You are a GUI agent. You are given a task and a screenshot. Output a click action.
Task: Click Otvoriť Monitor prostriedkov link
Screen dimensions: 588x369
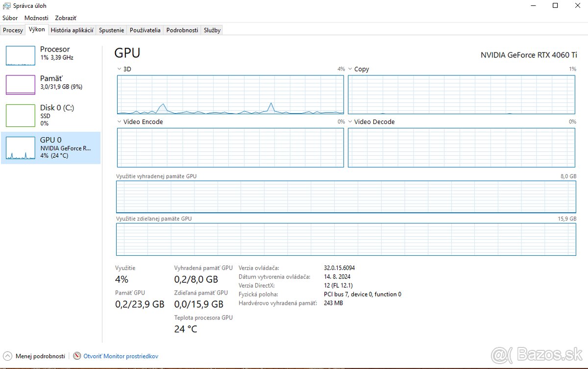click(x=121, y=356)
